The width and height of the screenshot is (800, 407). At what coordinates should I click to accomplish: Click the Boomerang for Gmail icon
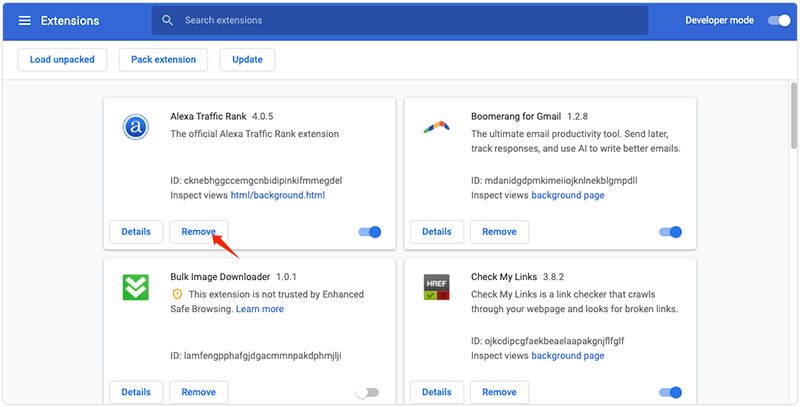(x=436, y=126)
